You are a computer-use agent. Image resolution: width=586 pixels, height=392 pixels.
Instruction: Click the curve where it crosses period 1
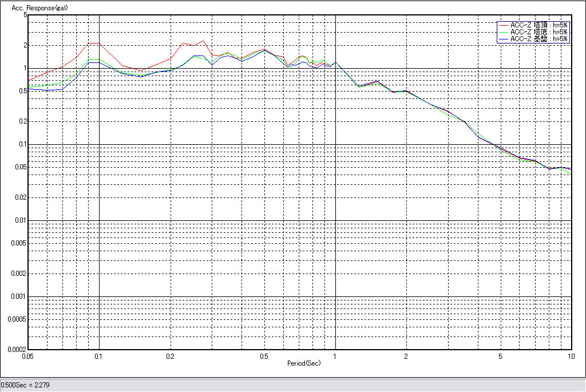[335, 62]
